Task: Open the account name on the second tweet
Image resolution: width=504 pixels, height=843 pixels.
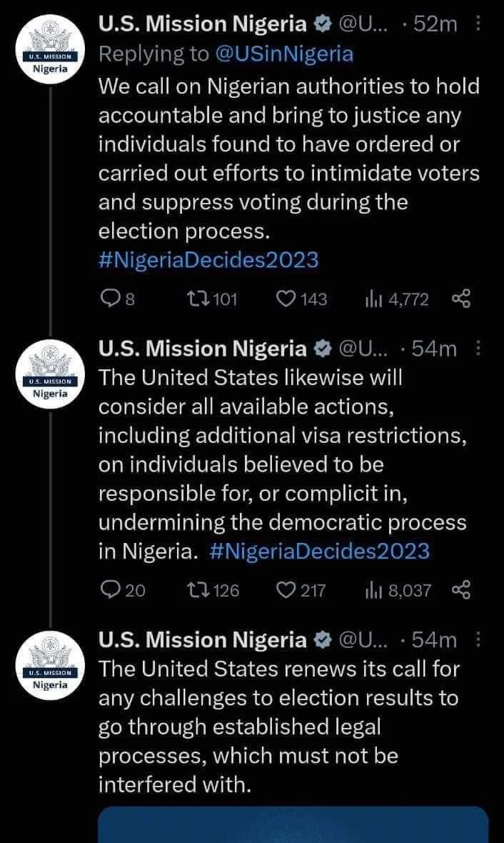Action: coord(202,348)
